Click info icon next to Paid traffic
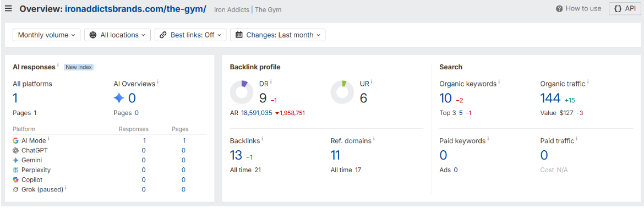 coord(577,139)
